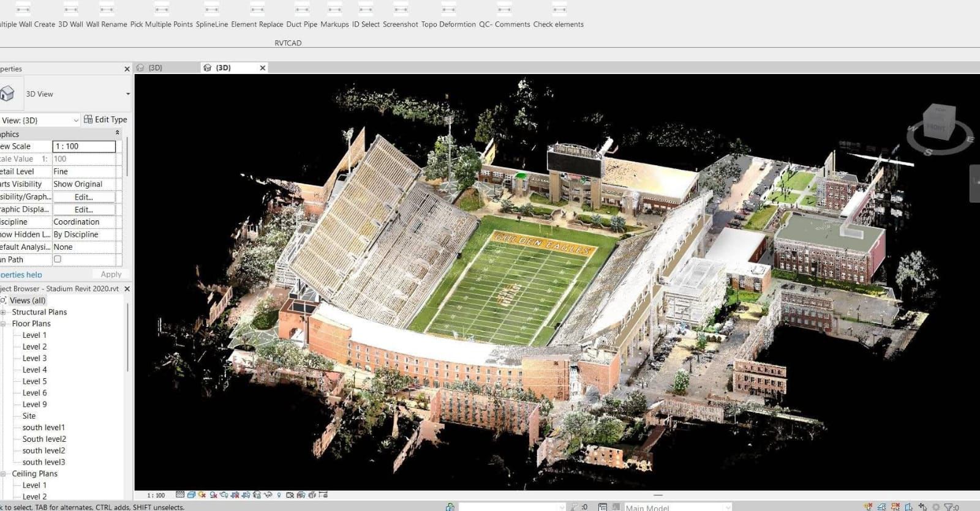Toggle Reveal Hidden Elements light bulb
Screen dimensions: 980x511
click(279, 494)
